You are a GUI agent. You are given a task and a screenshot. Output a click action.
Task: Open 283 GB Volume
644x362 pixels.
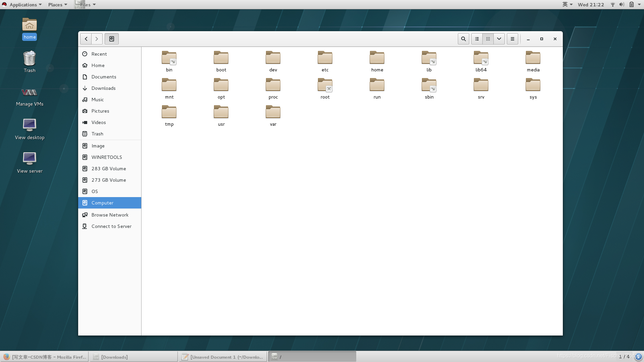click(x=110, y=169)
